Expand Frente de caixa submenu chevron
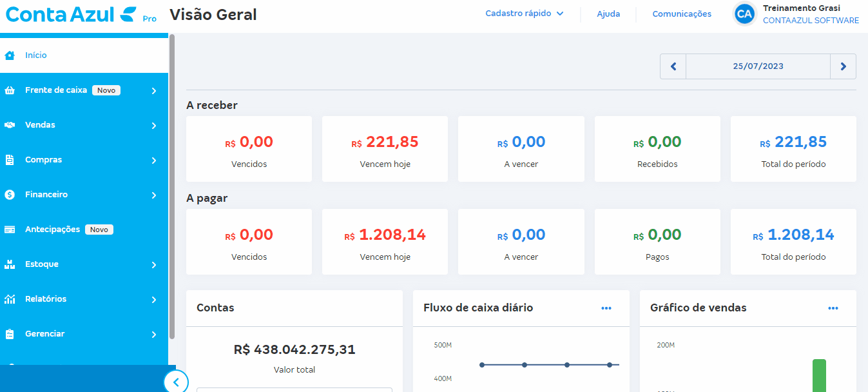 pos(154,91)
